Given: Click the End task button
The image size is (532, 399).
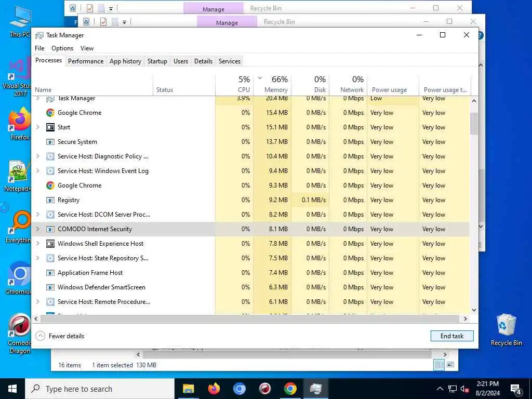Looking at the screenshot, I should (452, 336).
